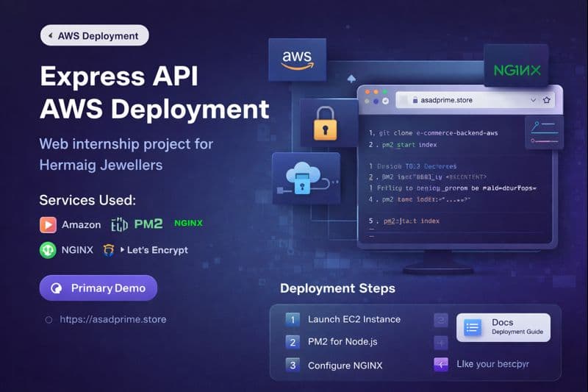Click the green NGINX text under Services Used
The width and height of the screenshot is (588, 392).
188,223
